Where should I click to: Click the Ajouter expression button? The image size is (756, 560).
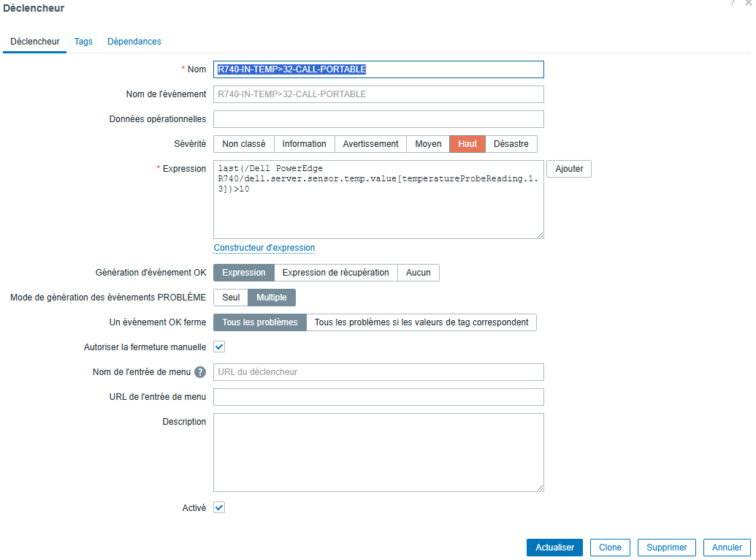[x=569, y=169]
